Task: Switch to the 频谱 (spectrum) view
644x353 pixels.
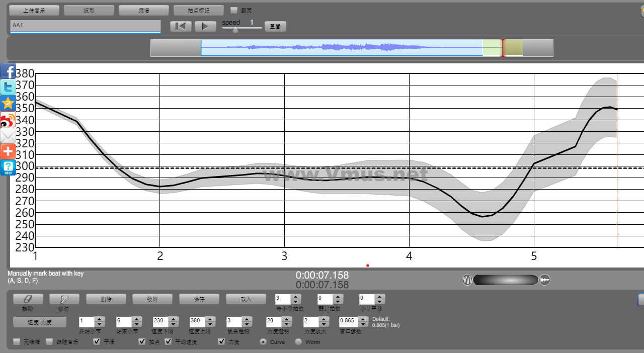Action: [144, 10]
